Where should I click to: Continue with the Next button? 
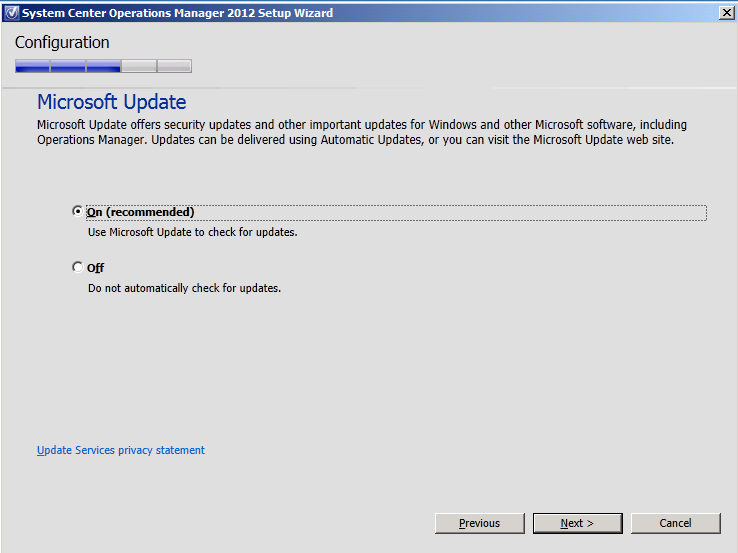(x=578, y=523)
